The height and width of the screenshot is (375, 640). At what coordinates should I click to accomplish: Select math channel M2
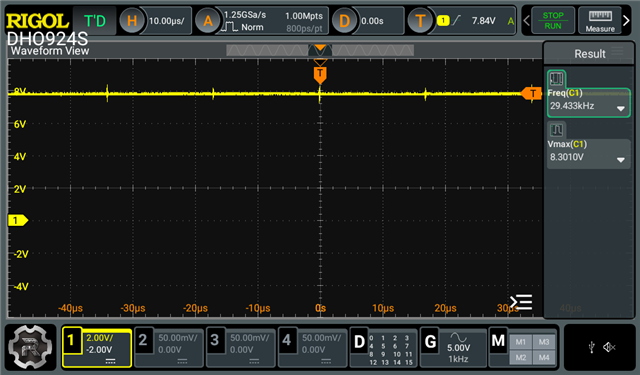click(520, 357)
